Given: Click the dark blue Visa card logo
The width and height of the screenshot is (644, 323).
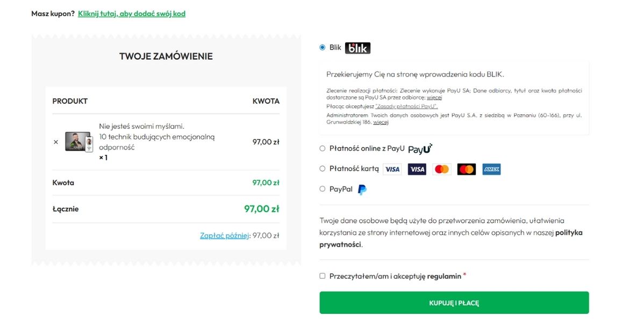Looking at the screenshot, I should tap(417, 169).
